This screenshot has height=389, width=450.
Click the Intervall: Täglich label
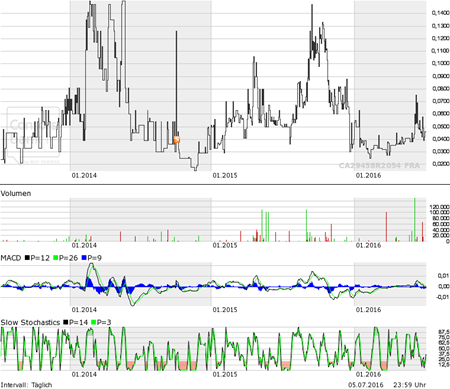26,385
